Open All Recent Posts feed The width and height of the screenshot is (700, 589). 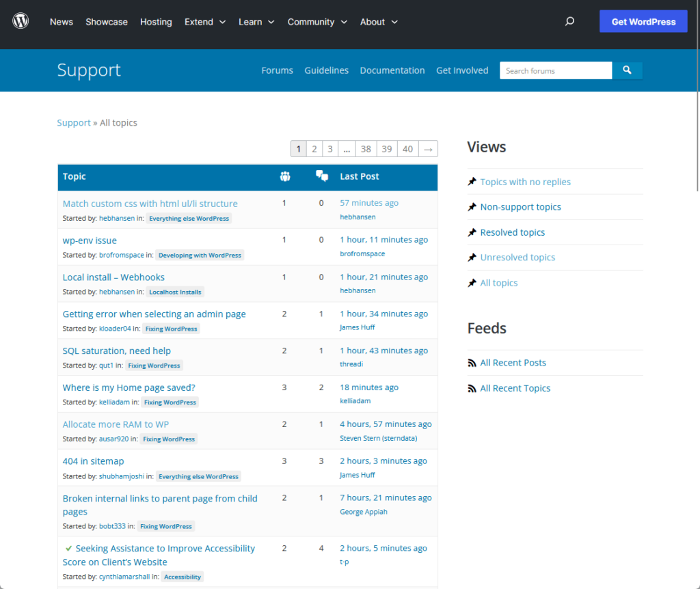click(x=513, y=363)
